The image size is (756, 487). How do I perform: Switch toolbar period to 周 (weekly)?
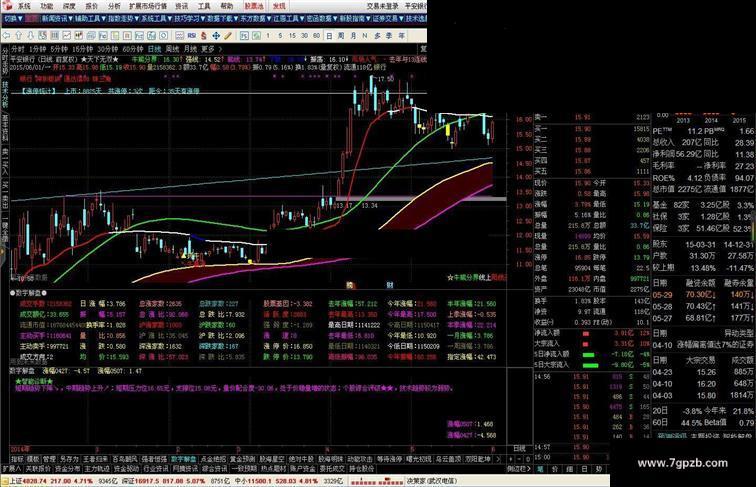341,36
